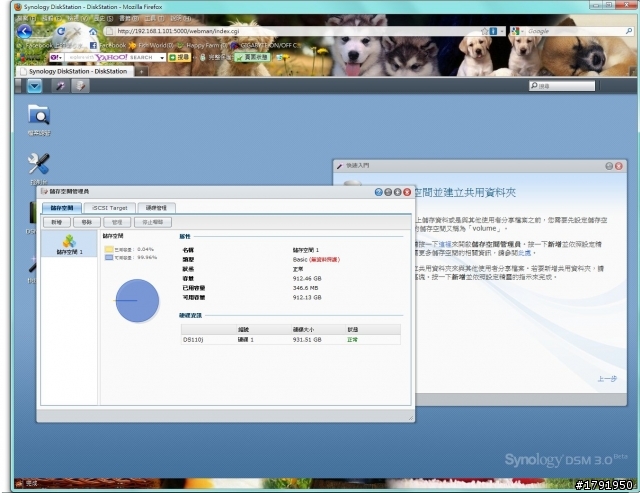Open the Yahoo Y! toolbar dropdown
Image resolution: width=640 pixels, height=493 pixels.
(x=56, y=58)
